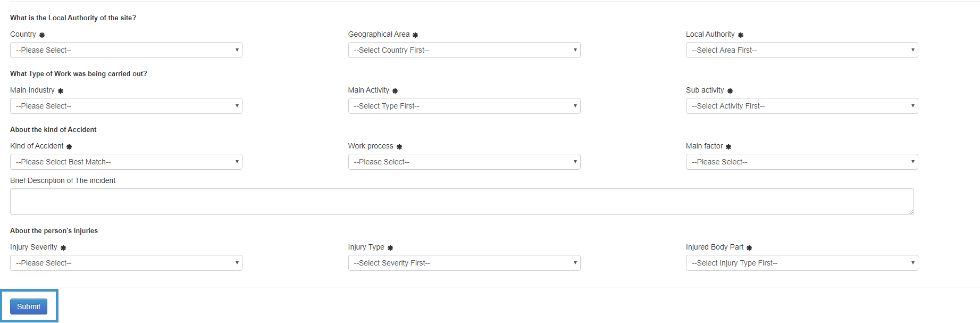This screenshot has width=980, height=323.
Task: Click the Geographical Area label
Action: [x=379, y=34]
